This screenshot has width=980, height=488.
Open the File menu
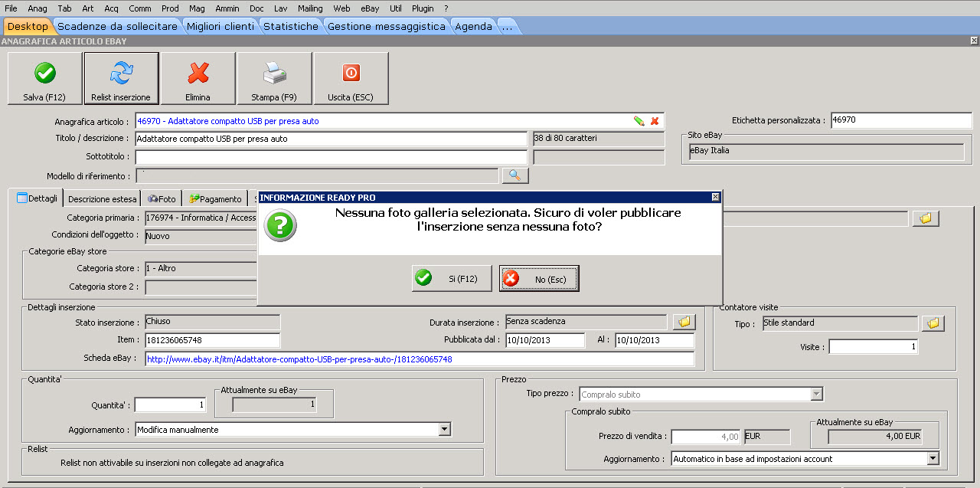(11, 8)
